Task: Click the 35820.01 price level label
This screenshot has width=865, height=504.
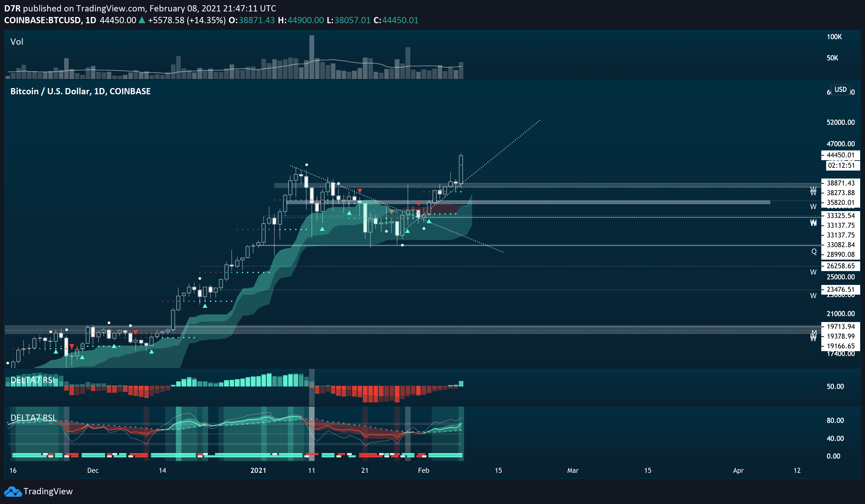Action: (840, 202)
